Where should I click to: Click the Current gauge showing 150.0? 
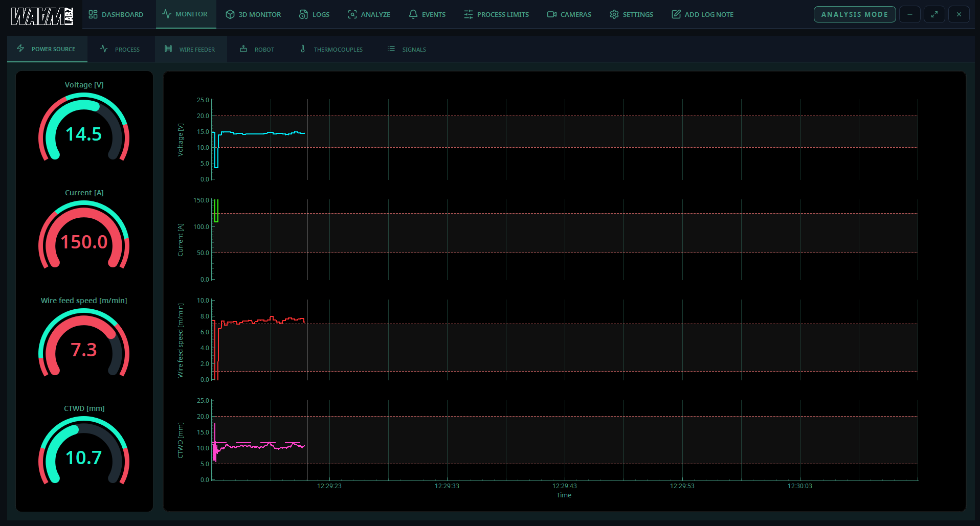(84, 235)
